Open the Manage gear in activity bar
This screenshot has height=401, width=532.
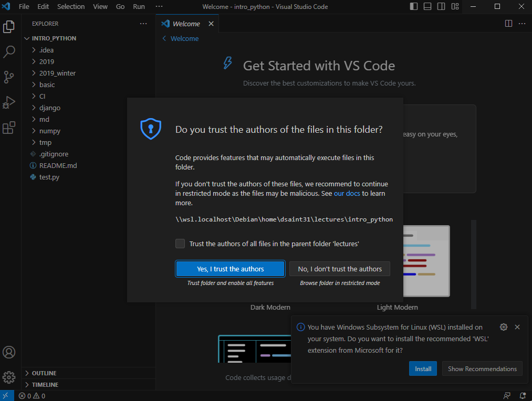[9, 377]
